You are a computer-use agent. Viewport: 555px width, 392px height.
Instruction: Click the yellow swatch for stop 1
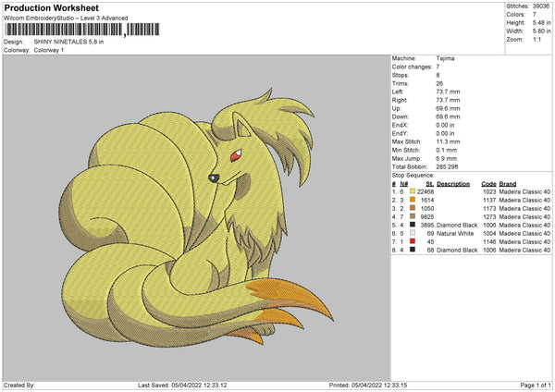[x=412, y=190]
